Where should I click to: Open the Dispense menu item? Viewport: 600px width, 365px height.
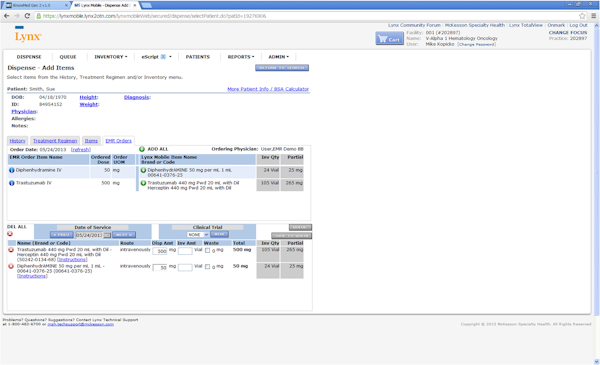[29, 57]
